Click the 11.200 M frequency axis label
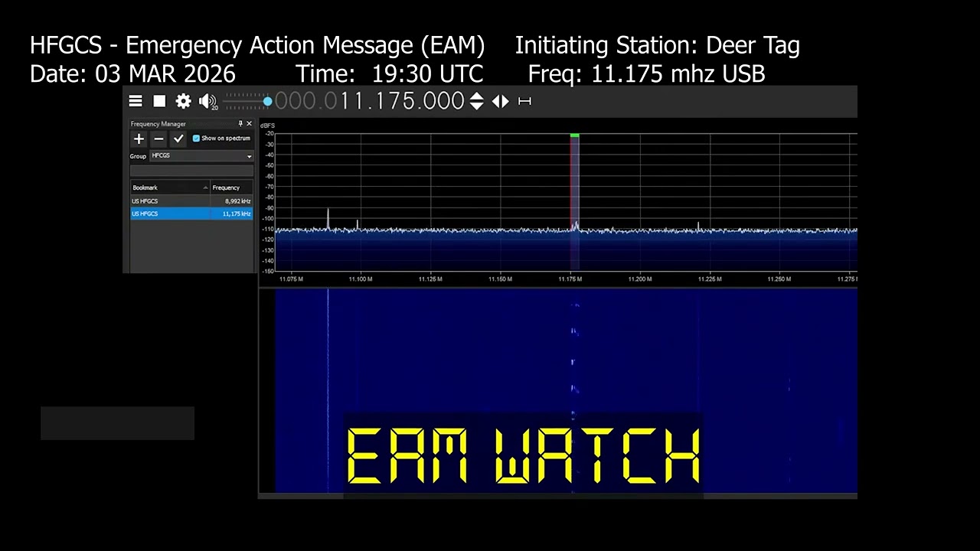Image resolution: width=980 pixels, height=551 pixels. pos(640,279)
